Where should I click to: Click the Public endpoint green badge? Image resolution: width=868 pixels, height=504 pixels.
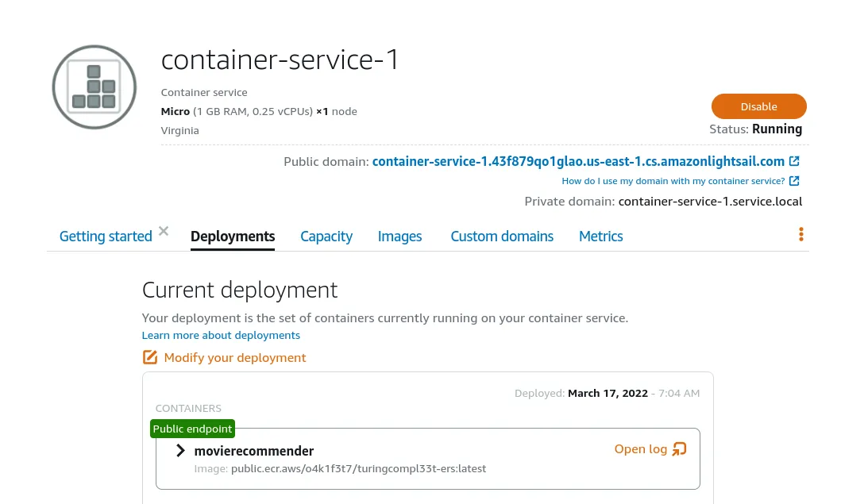click(192, 429)
